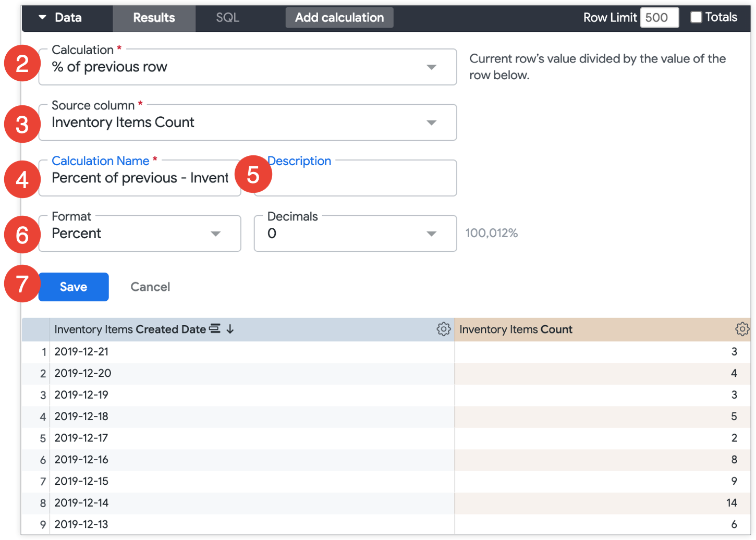Image resolution: width=756 pixels, height=540 pixels.
Task: Focus the Calculation Name text field
Action: click(140, 178)
